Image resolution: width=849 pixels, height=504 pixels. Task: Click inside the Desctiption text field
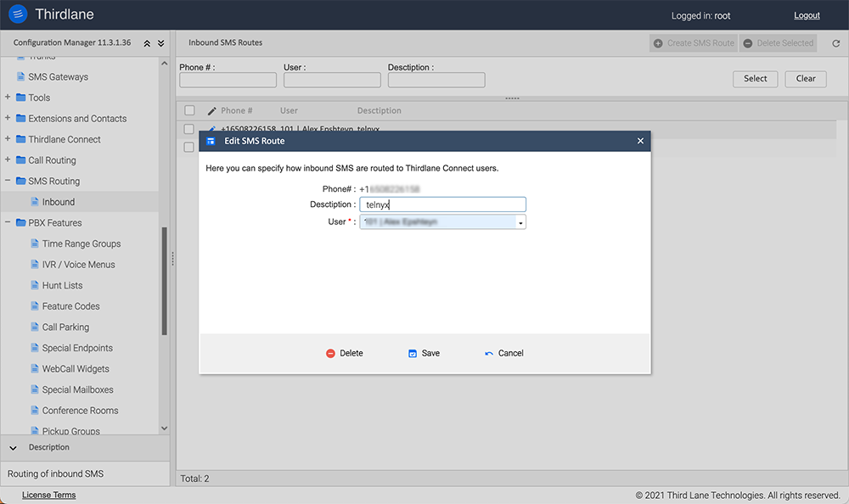click(x=441, y=204)
